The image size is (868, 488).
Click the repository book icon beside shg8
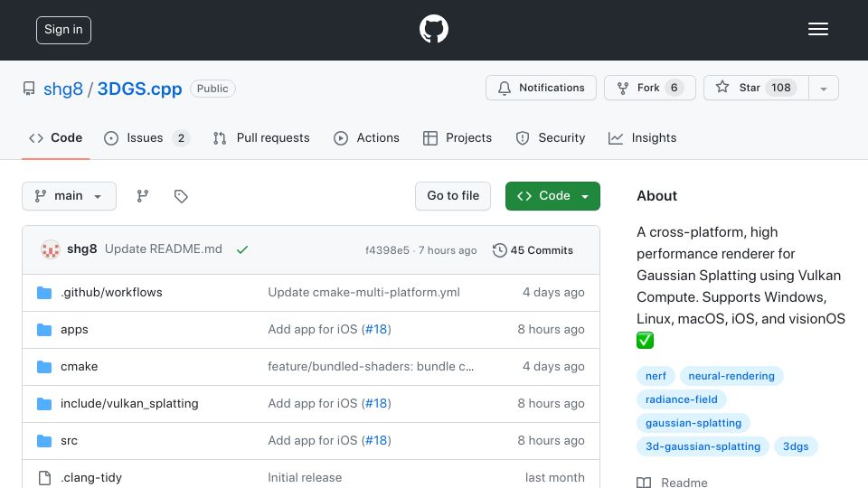29,89
